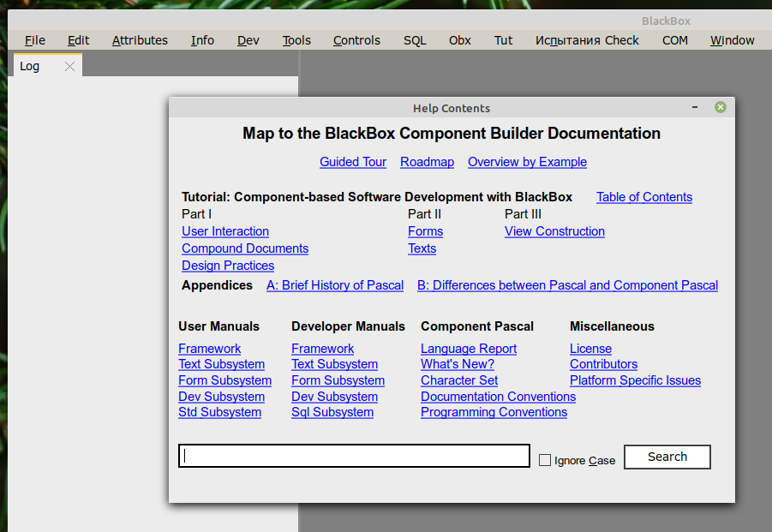This screenshot has width=772, height=532.
Task: Enable the Ignore Case checkbox
Action: [x=545, y=460]
